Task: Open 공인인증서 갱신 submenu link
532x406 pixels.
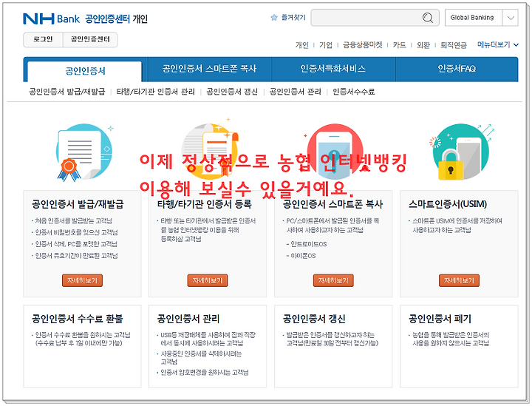Action: tap(232, 91)
